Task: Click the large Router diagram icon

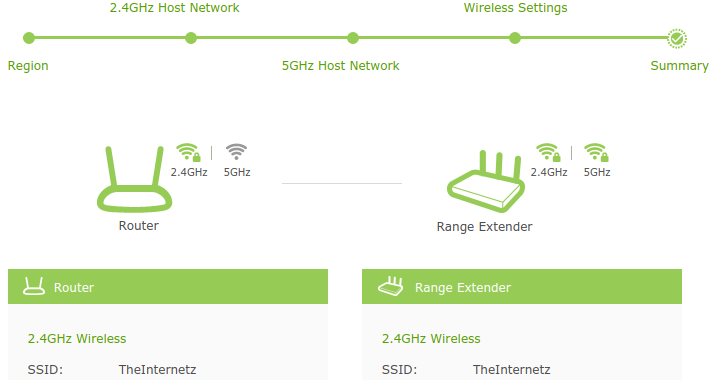Action: 134,179
